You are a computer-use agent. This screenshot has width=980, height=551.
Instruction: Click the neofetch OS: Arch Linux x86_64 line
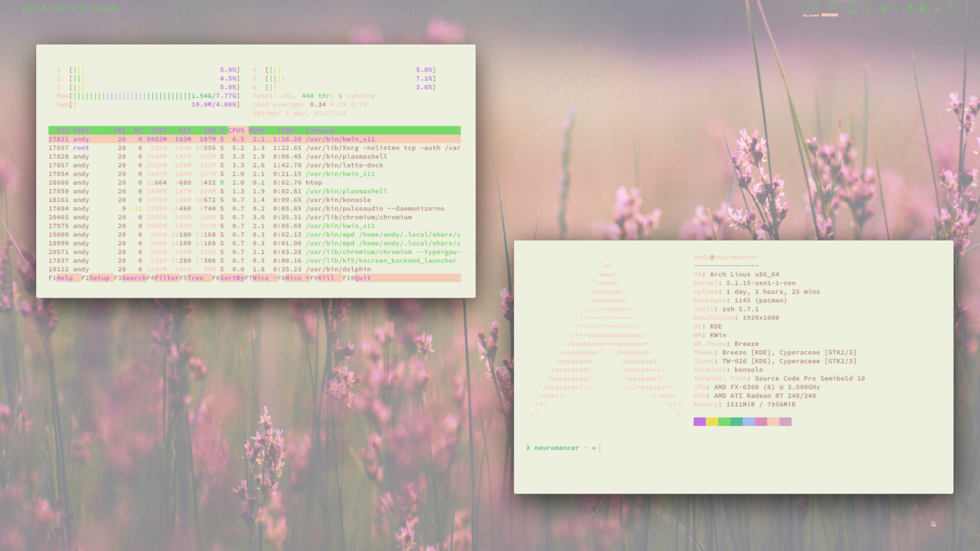point(737,275)
